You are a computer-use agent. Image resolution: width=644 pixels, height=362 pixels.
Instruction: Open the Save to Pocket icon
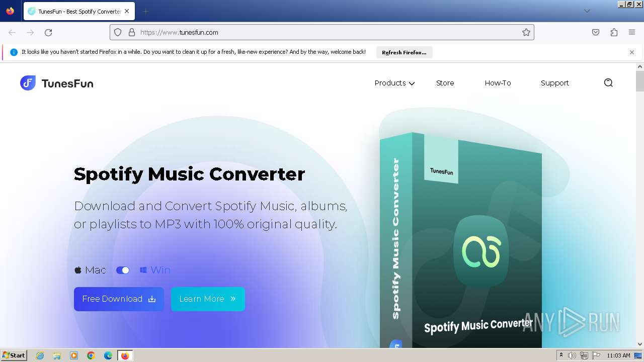pyautogui.click(x=596, y=32)
